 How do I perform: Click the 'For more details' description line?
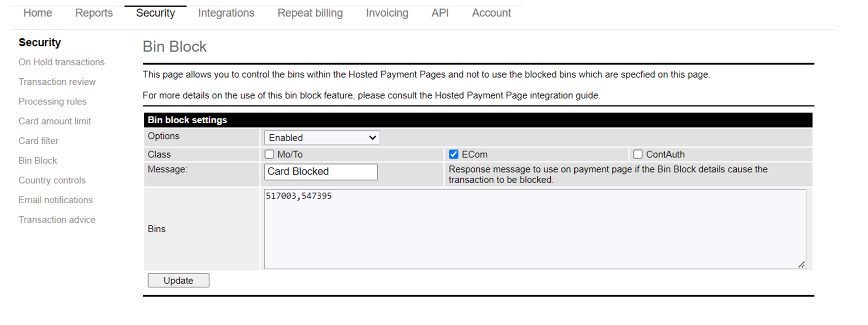point(371,95)
